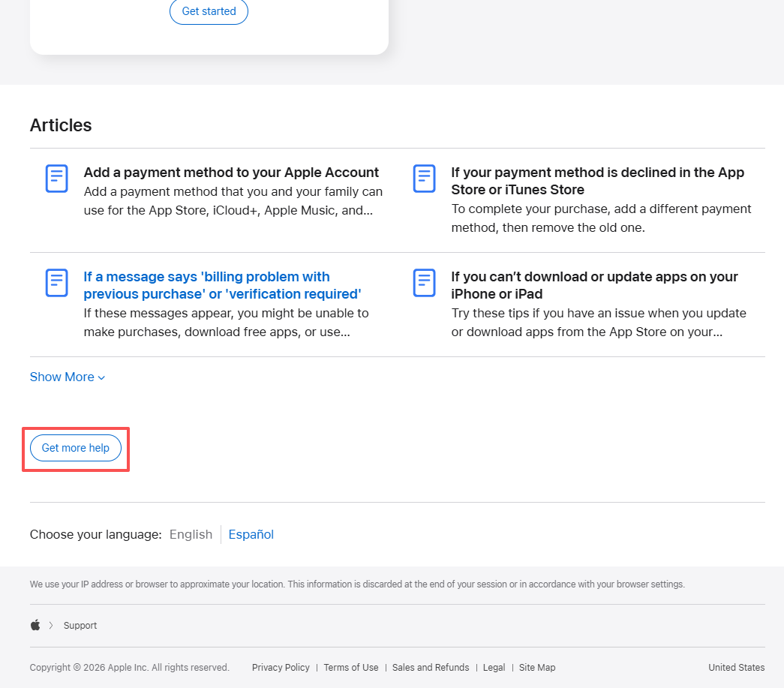Click the 'Choose your language:' label
Viewport: 784px width, 688px height.
click(96, 534)
